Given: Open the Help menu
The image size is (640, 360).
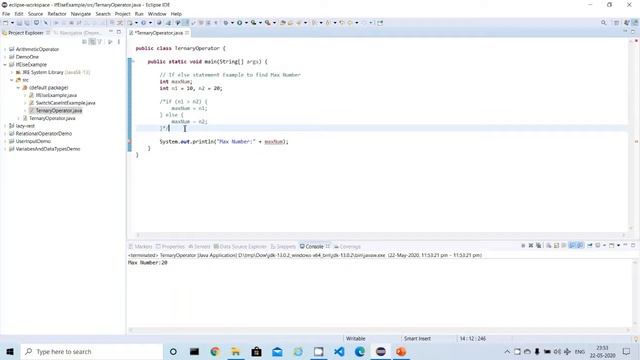Looking at the screenshot, I should (176, 14).
